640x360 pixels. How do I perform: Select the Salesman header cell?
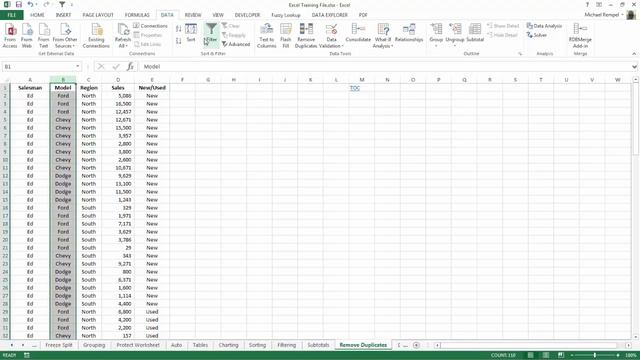[30, 88]
